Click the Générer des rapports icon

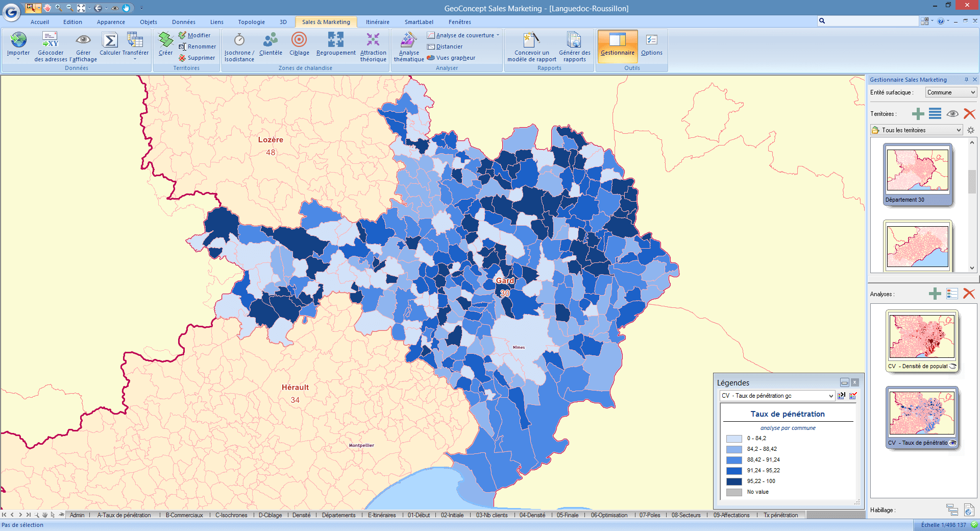tap(574, 40)
